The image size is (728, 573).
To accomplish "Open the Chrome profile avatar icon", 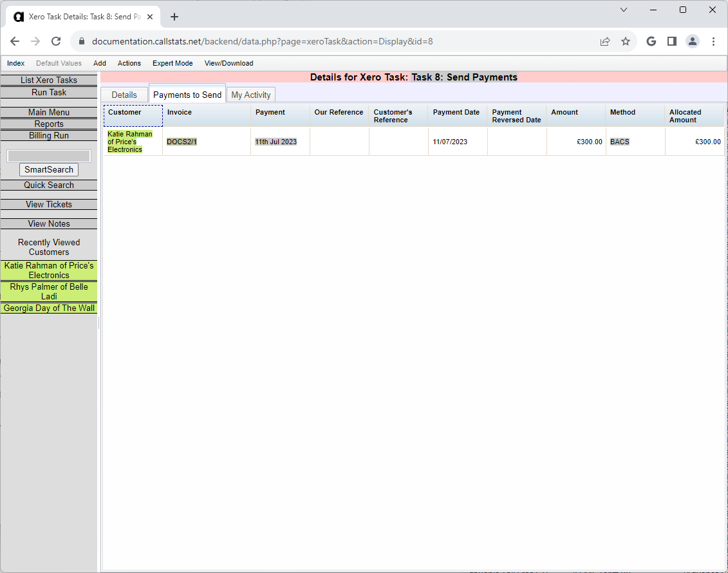I will (x=692, y=41).
